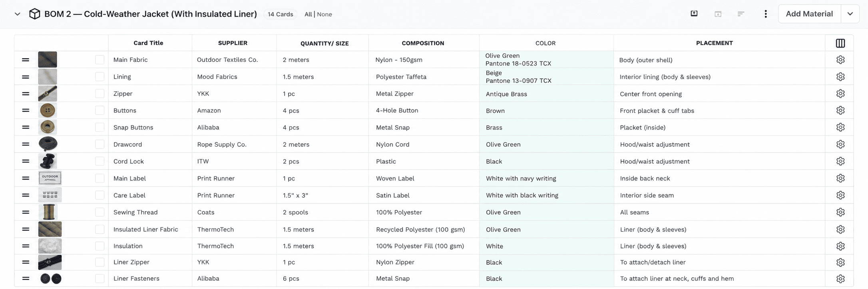The height and width of the screenshot is (289, 868).
Task: Open the column layout chooser icon
Action: pos(840,43)
